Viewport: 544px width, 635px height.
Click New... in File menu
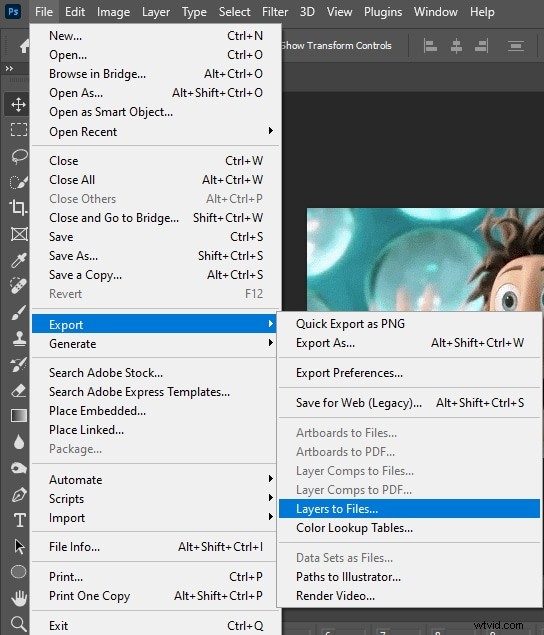point(156,36)
